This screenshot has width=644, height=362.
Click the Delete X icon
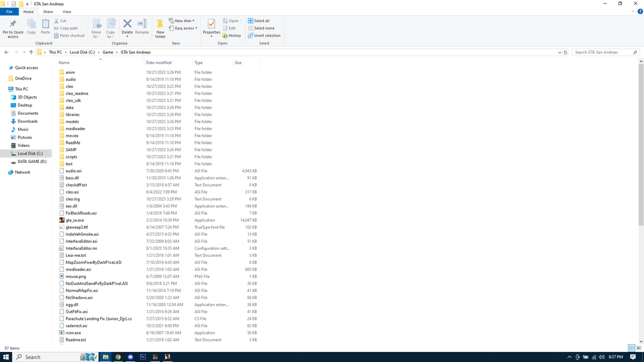point(127,24)
